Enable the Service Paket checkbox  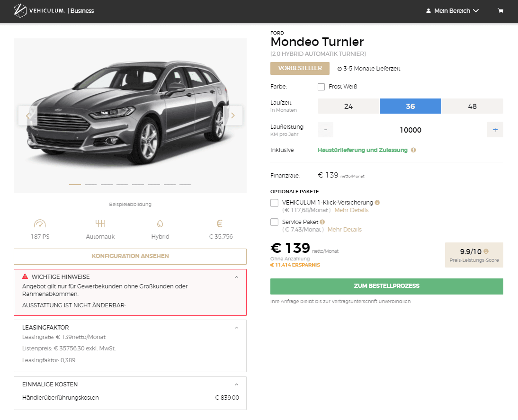pyautogui.click(x=274, y=222)
